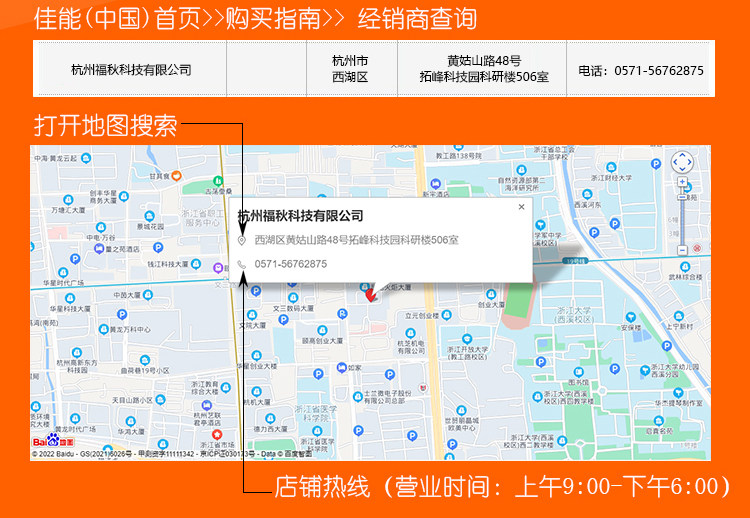This screenshot has height=518, width=750.
Task: Click the 杭州艺联君亭酒店 hotel icon
Action: coord(207,406)
